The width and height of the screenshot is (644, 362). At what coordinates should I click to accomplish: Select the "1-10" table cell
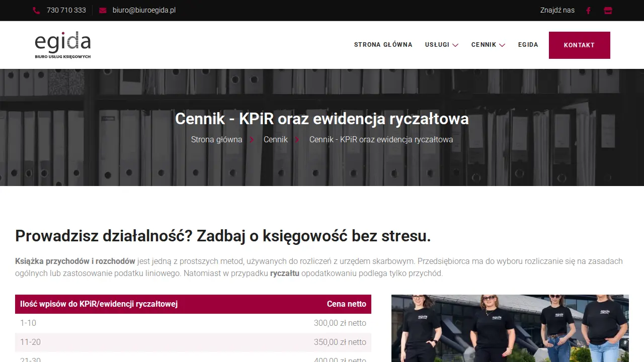click(28, 323)
